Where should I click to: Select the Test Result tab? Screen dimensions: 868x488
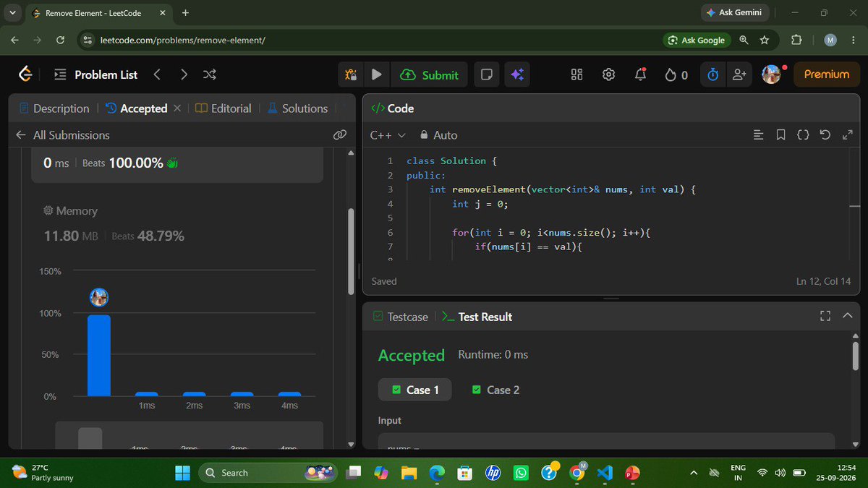[477, 317]
